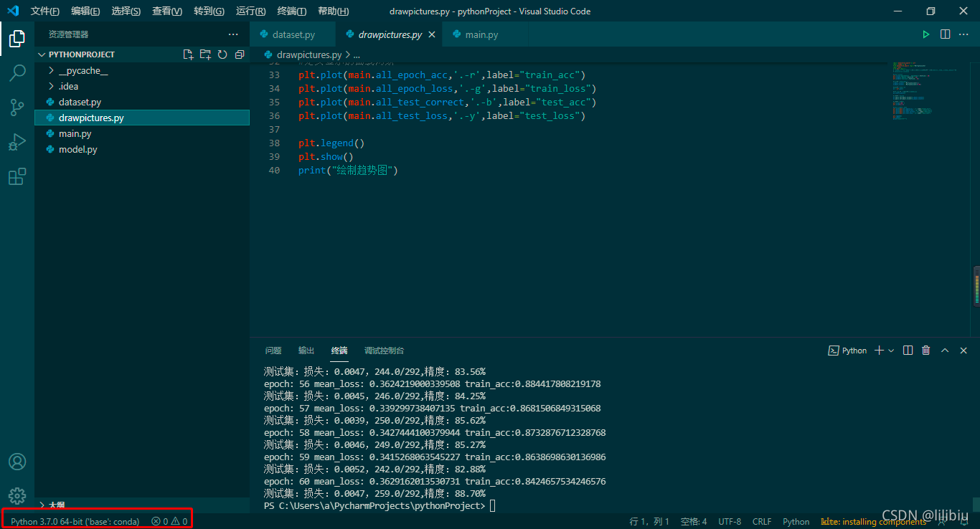Switch to the 输出 panel tab
This screenshot has height=529, width=980.
point(306,351)
